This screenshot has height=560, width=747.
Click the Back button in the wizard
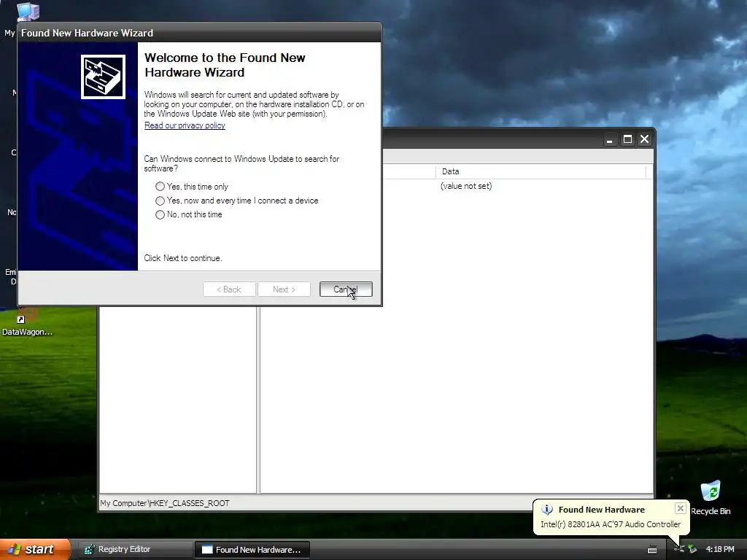click(x=229, y=289)
